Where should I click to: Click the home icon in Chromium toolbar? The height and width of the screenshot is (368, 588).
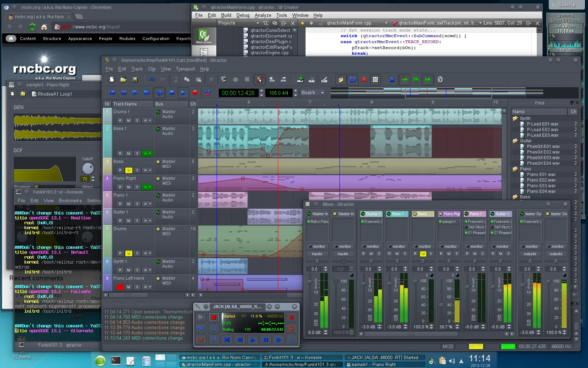[x=44, y=27]
